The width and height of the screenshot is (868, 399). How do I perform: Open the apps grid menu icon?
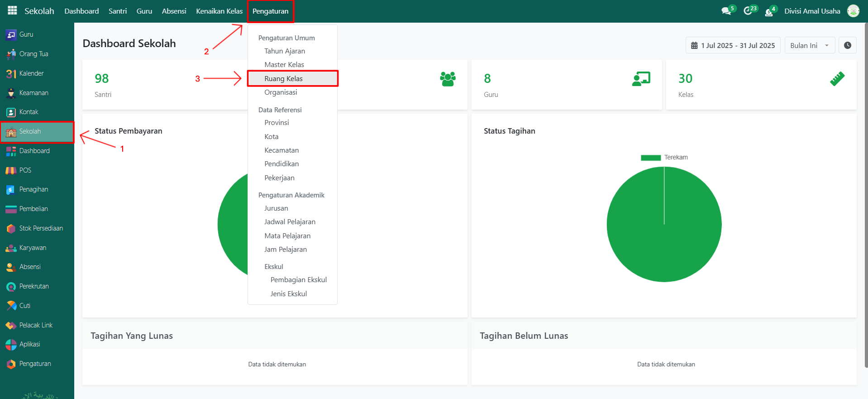click(12, 11)
